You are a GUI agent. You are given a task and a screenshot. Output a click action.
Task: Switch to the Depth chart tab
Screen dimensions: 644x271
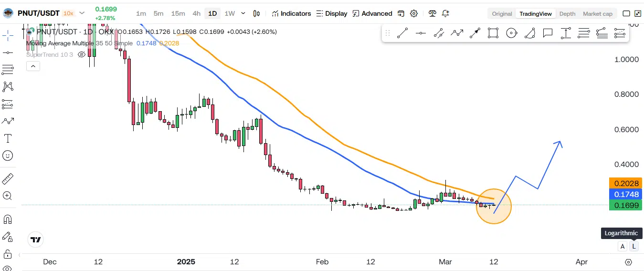(567, 14)
